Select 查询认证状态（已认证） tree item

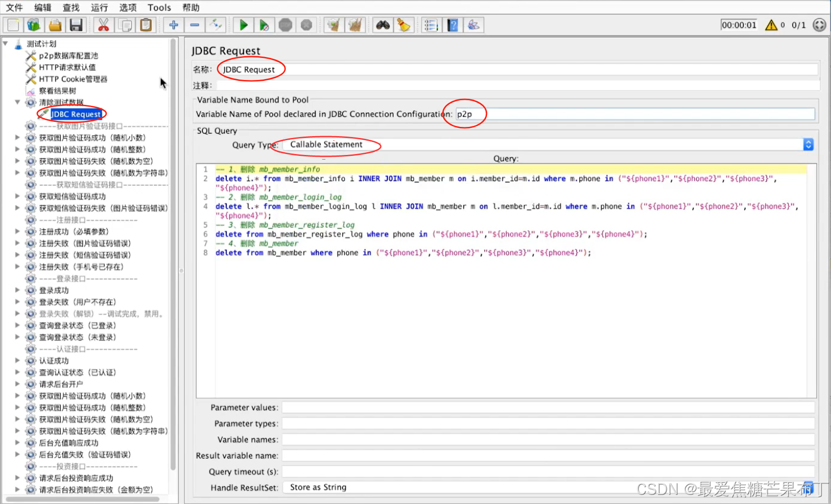coord(77,372)
